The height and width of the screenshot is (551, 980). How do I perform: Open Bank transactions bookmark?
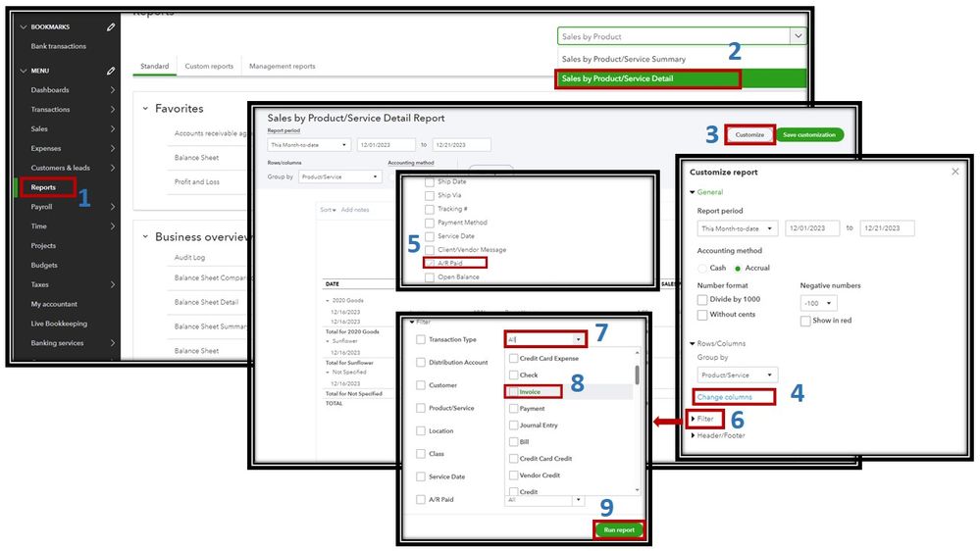click(x=59, y=46)
